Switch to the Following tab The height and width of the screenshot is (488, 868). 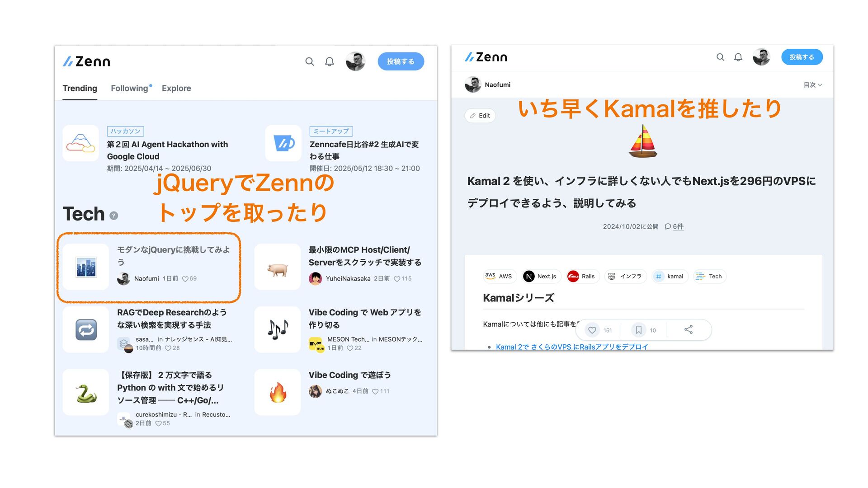[x=130, y=88]
